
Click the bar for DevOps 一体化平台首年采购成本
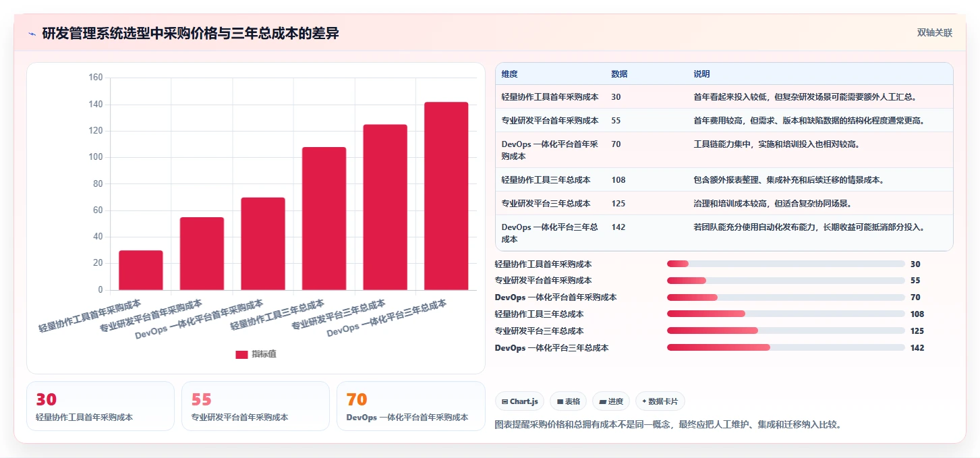(x=263, y=244)
